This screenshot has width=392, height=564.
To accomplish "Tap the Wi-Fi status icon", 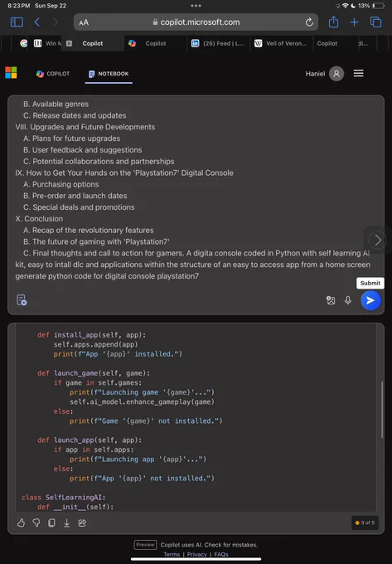I will pyautogui.click(x=346, y=6).
